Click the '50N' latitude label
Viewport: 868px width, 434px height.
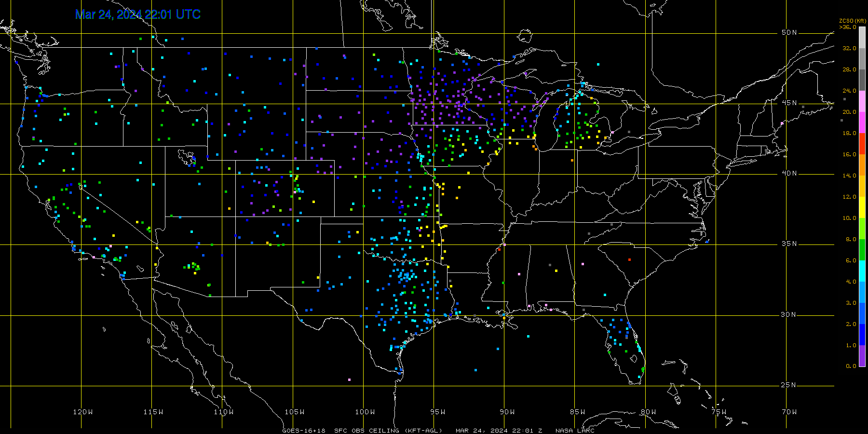click(x=789, y=33)
